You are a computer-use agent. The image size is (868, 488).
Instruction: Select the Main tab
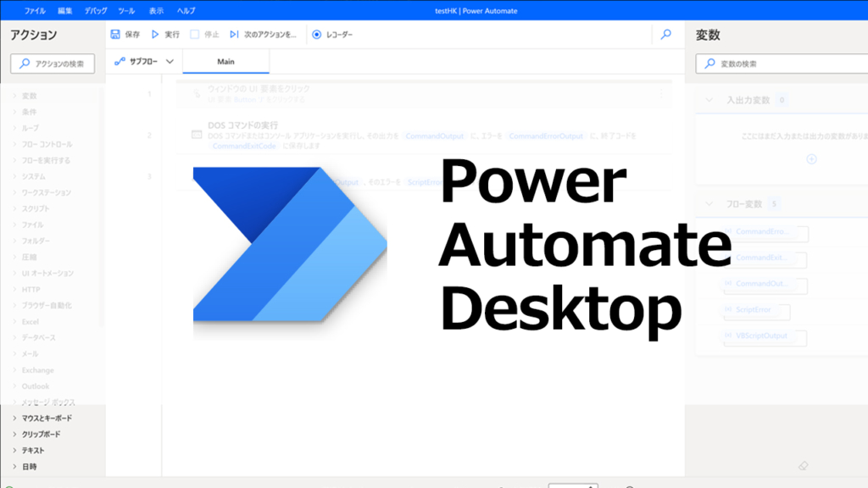[226, 61]
